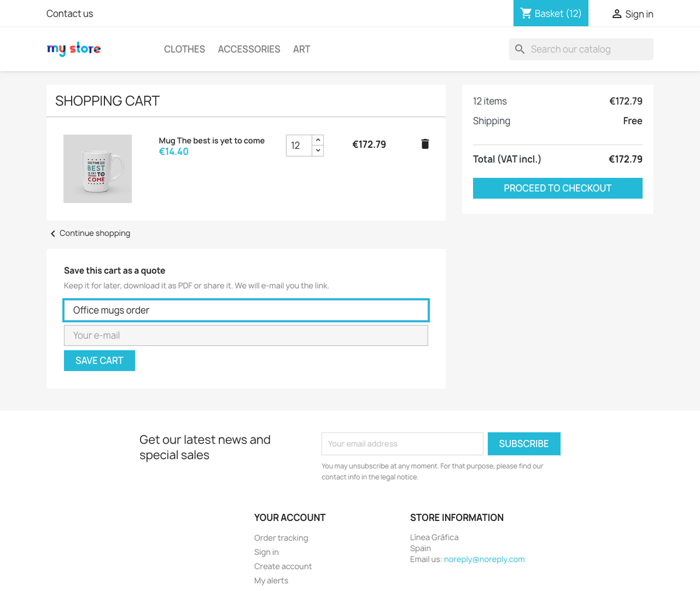Click the quantity input showing 12
Image resolution: width=700 pixels, height=591 pixels.
299,146
